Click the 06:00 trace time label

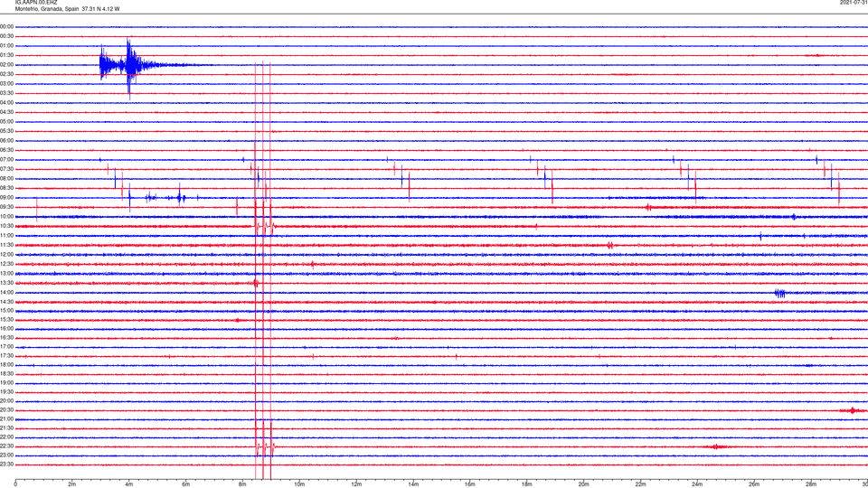(6, 141)
